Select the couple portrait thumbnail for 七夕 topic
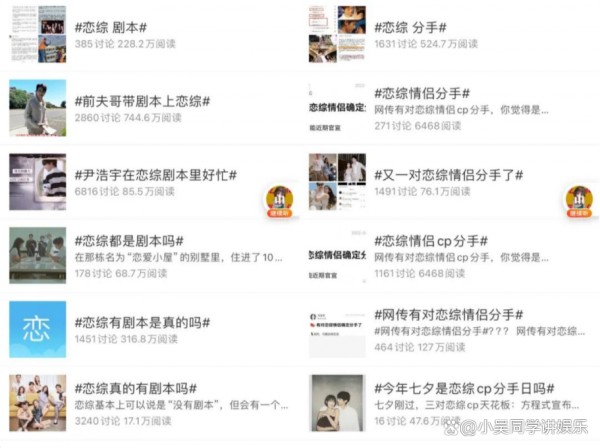The height and width of the screenshot is (448, 600). tap(337, 403)
